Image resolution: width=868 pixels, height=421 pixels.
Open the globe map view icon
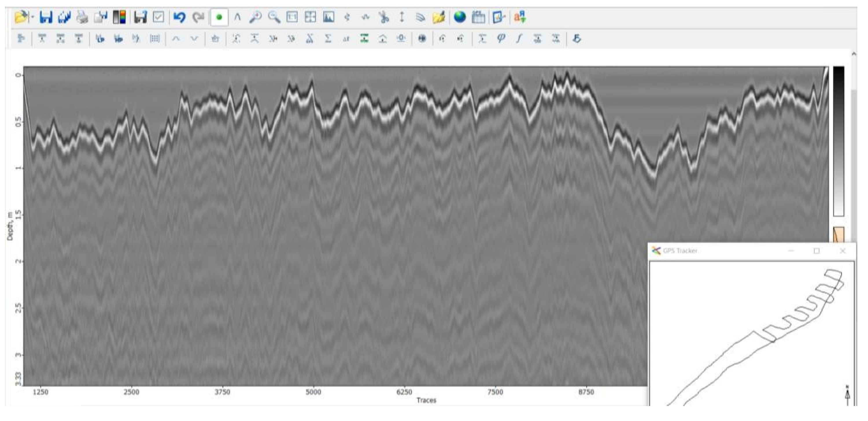coord(460,17)
